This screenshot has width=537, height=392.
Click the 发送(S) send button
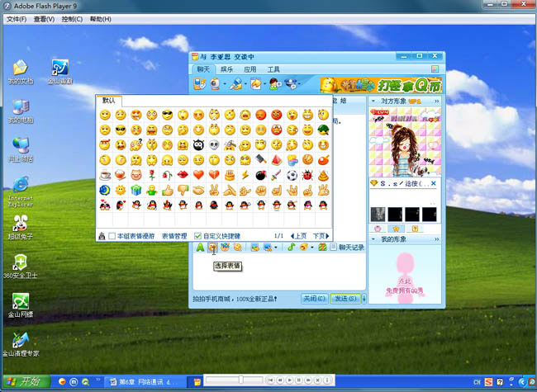point(345,299)
